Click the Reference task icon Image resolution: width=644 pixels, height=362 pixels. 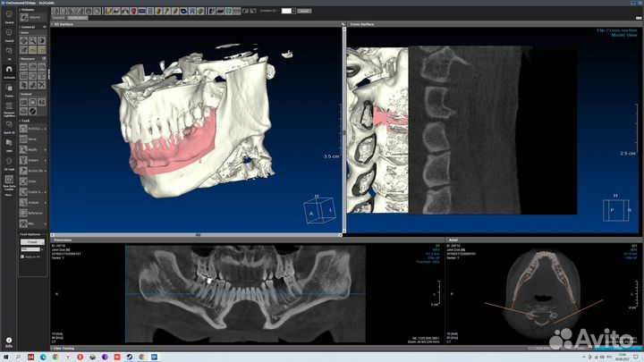click(x=23, y=213)
